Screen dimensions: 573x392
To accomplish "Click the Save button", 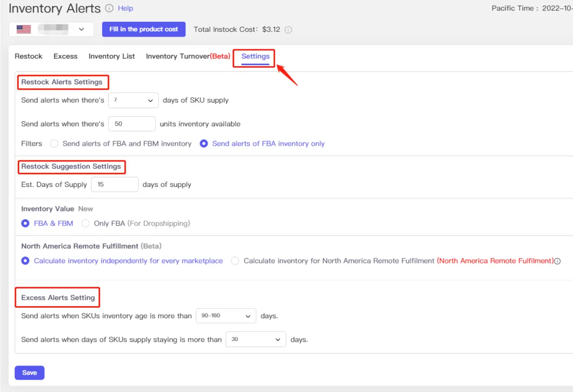I will click(x=29, y=372).
